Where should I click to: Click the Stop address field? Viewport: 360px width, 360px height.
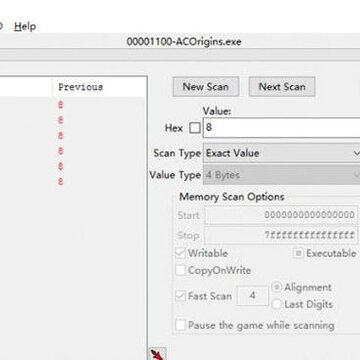pos(281,235)
